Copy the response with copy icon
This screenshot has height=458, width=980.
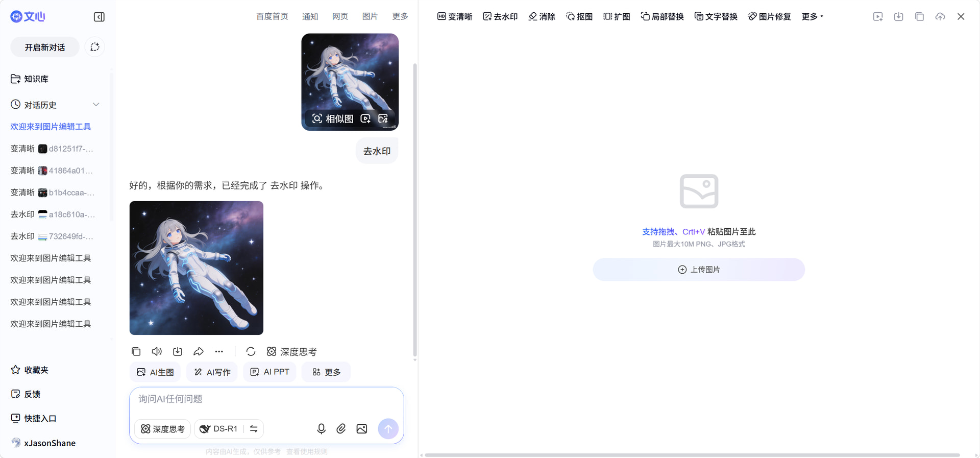(x=136, y=351)
